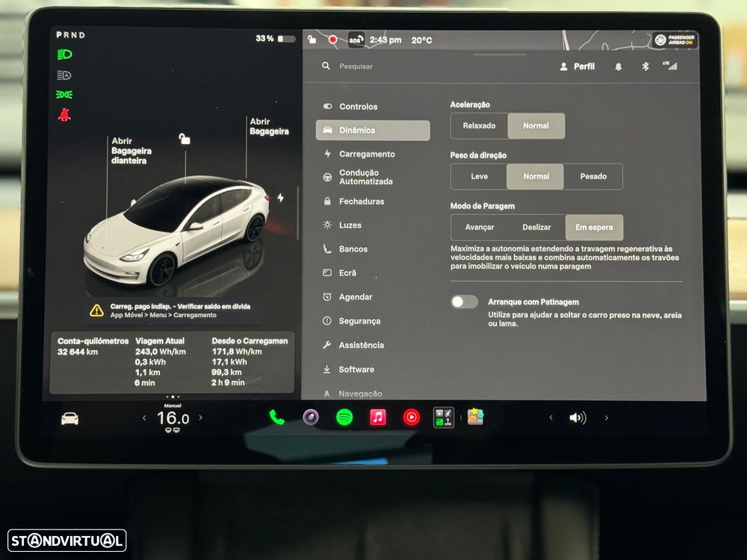Tap Abrir Bagageira rear trunk button
The image size is (747, 560).
point(269,126)
